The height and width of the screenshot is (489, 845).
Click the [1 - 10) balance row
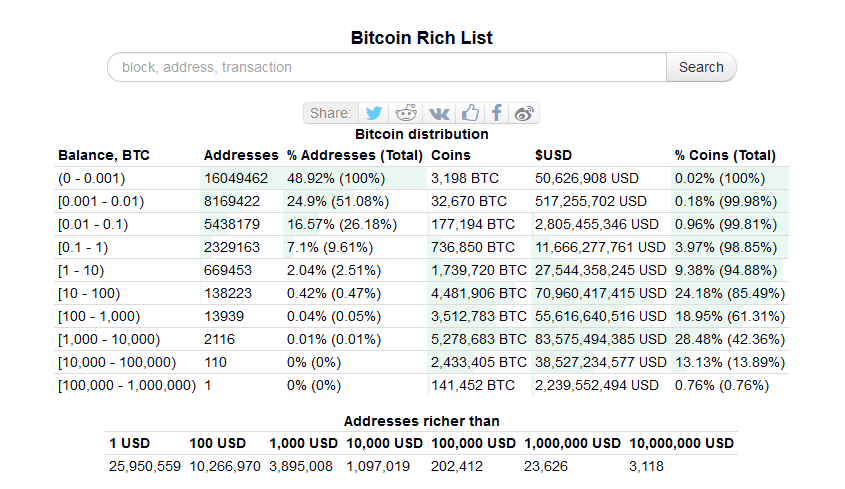[421, 270]
